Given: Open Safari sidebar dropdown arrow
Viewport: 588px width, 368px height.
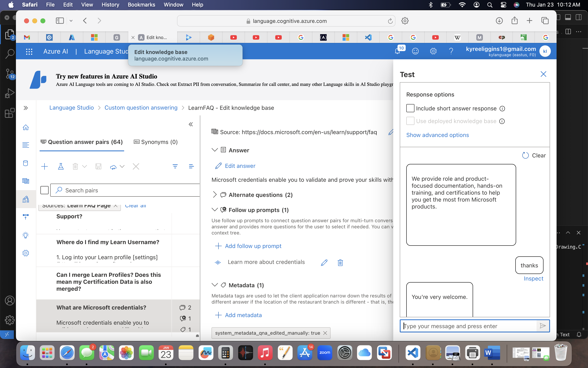Looking at the screenshot, I should [x=71, y=21].
